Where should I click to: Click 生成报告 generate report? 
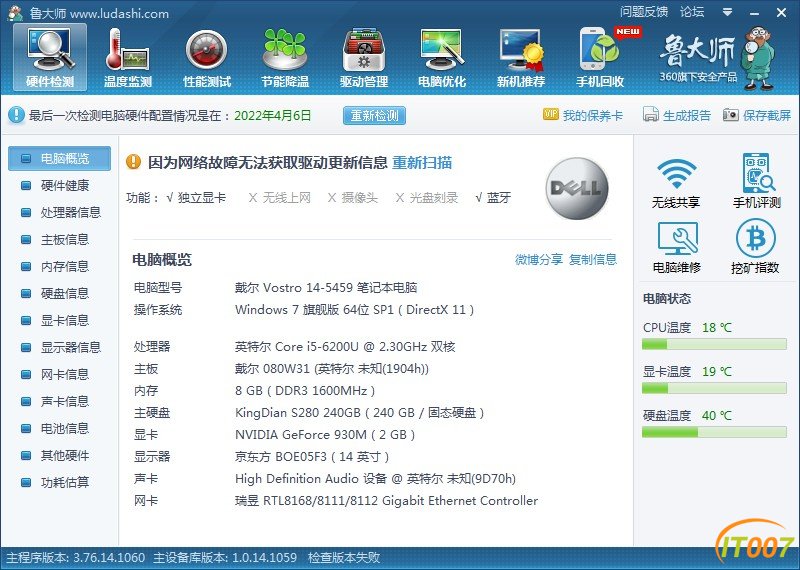(677, 115)
